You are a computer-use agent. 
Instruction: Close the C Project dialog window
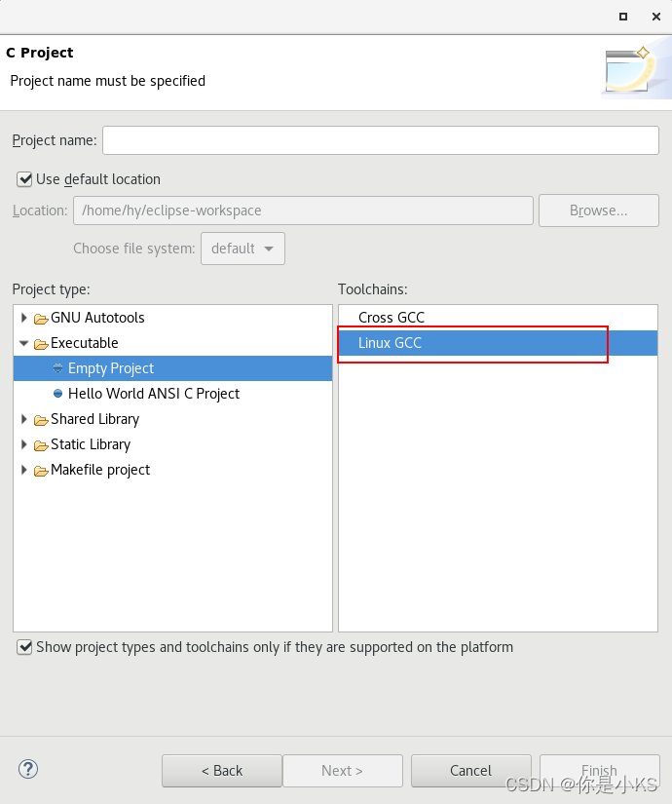656,17
